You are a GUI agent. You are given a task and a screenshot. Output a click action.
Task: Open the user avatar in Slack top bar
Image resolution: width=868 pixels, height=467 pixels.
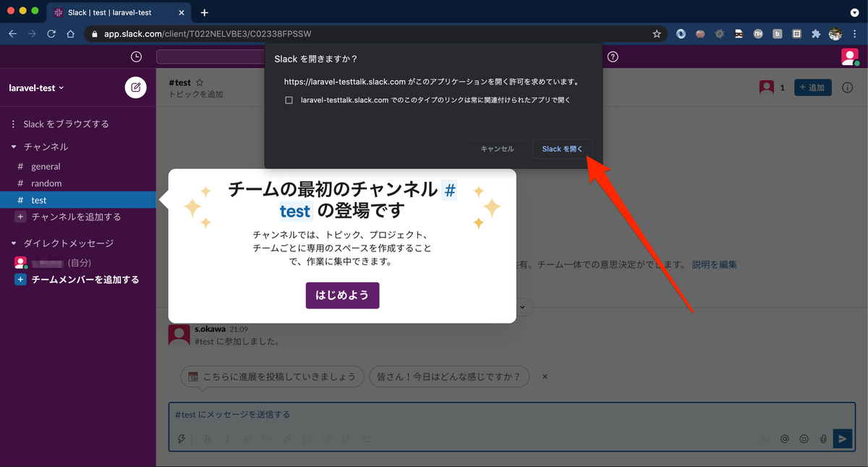(849, 57)
